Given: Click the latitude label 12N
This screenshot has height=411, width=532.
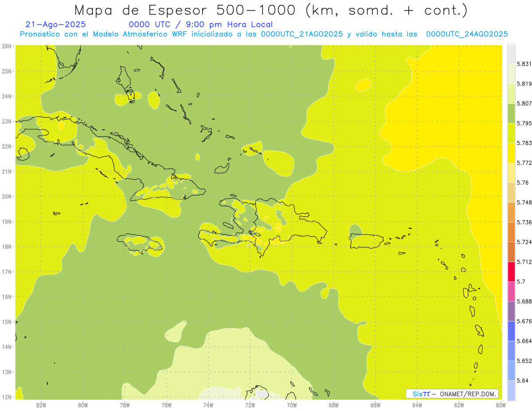Looking at the screenshot, I should 7,397.
